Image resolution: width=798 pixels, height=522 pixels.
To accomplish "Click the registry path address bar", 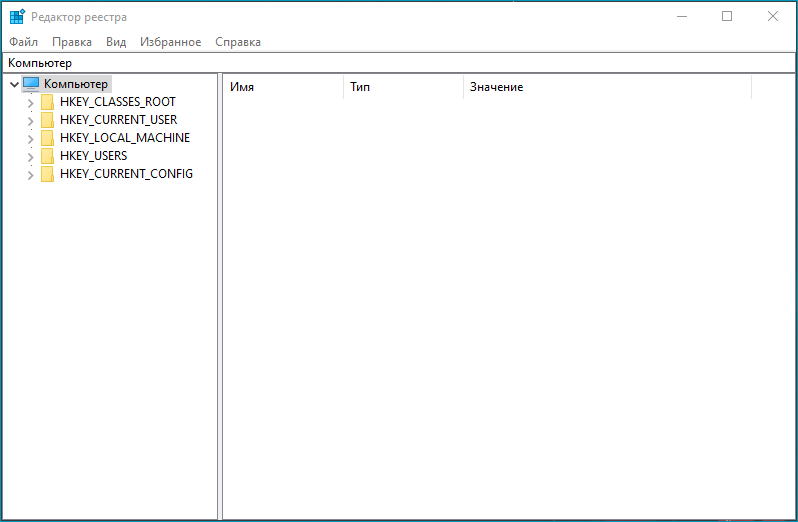I will pos(400,63).
